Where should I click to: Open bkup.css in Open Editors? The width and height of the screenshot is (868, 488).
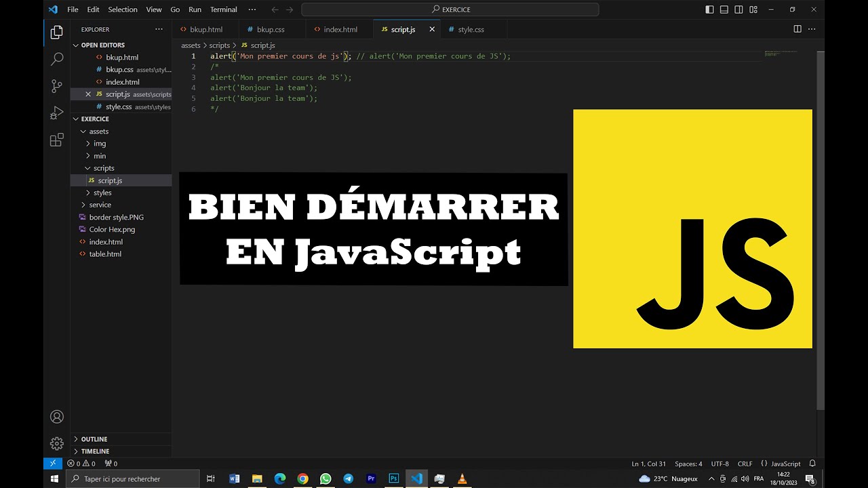coord(121,70)
